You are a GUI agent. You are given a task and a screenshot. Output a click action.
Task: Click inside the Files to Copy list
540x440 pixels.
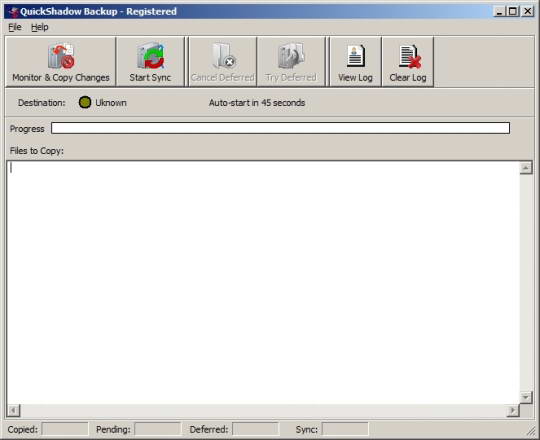coord(263,282)
